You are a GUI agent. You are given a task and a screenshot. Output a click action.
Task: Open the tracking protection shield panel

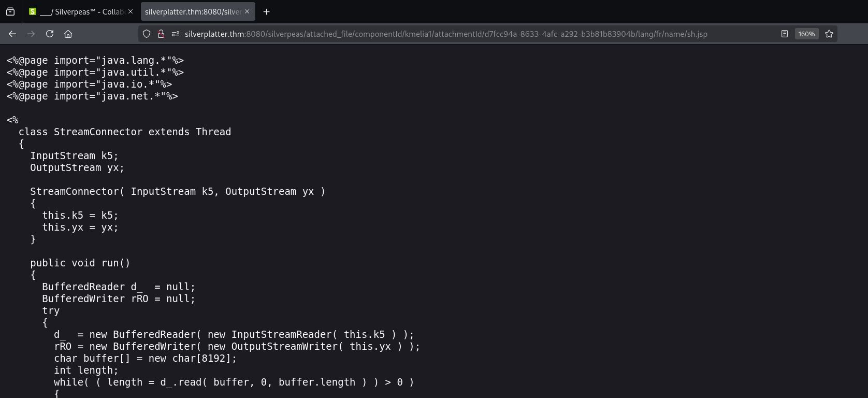pos(147,34)
